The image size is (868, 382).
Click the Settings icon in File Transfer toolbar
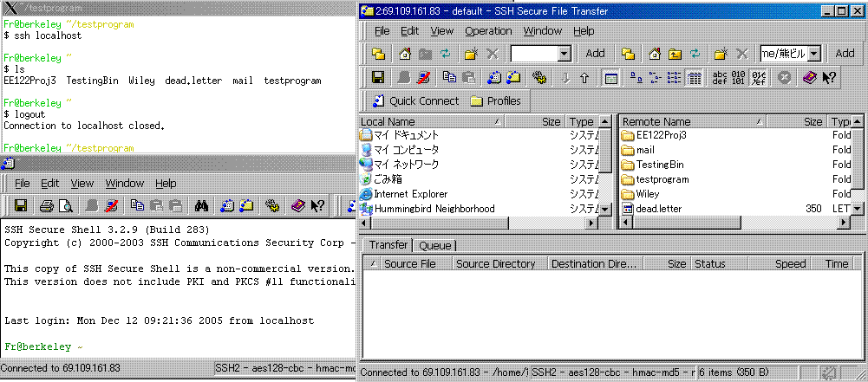tap(539, 78)
